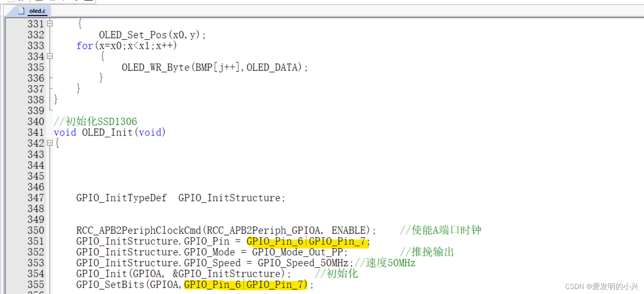Click 'RCC_APB2PeriphClockCmd' function call

[x=138, y=230]
